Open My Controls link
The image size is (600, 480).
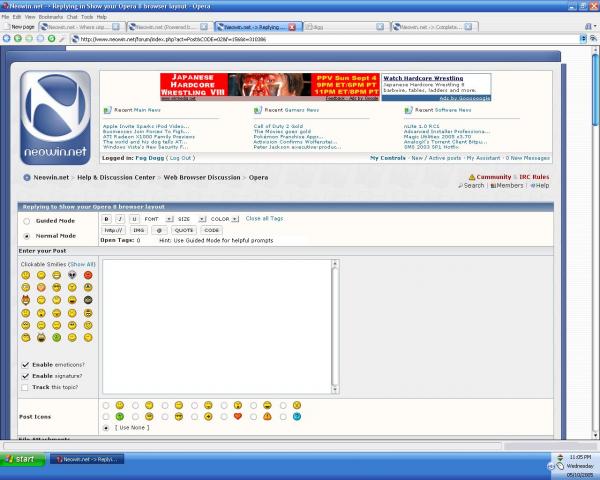(388, 158)
